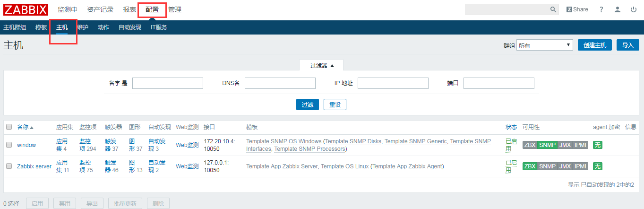Open 图形 37 graphs for window
Image resolution: width=644 pixels, height=209 pixels.
136,145
